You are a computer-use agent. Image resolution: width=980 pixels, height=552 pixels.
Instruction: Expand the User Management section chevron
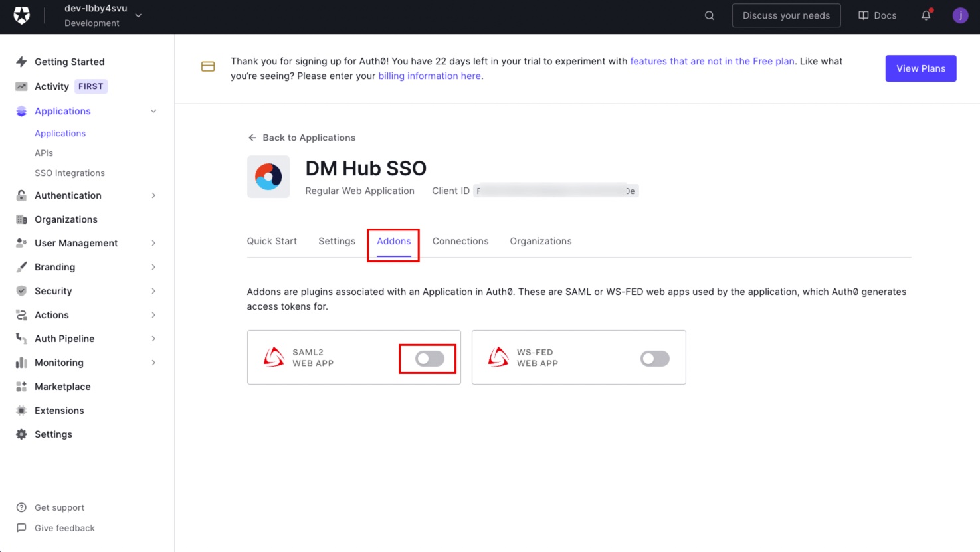click(153, 243)
